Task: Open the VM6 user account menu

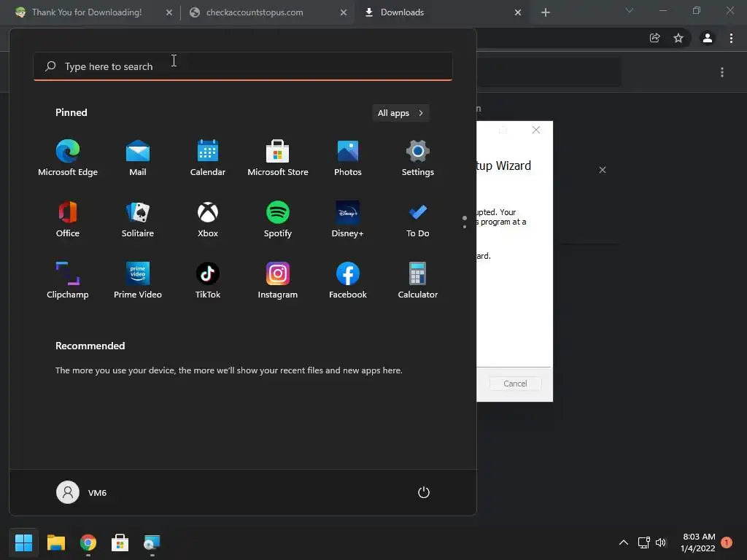Action: click(x=82, y=492)
